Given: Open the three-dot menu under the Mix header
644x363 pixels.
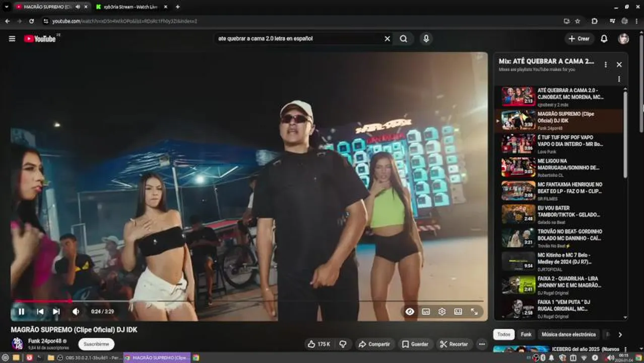Looking at the screenshot, I should (x=619, y=79).
